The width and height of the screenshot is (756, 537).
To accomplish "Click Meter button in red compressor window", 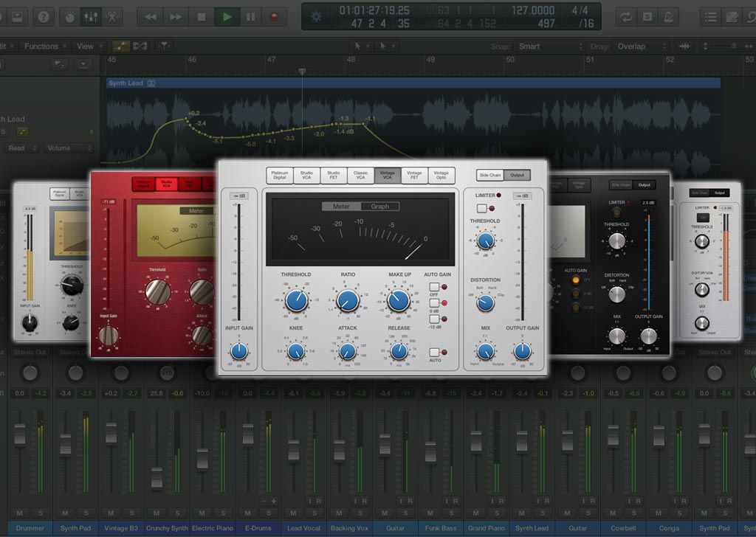I will click(196, 211).
